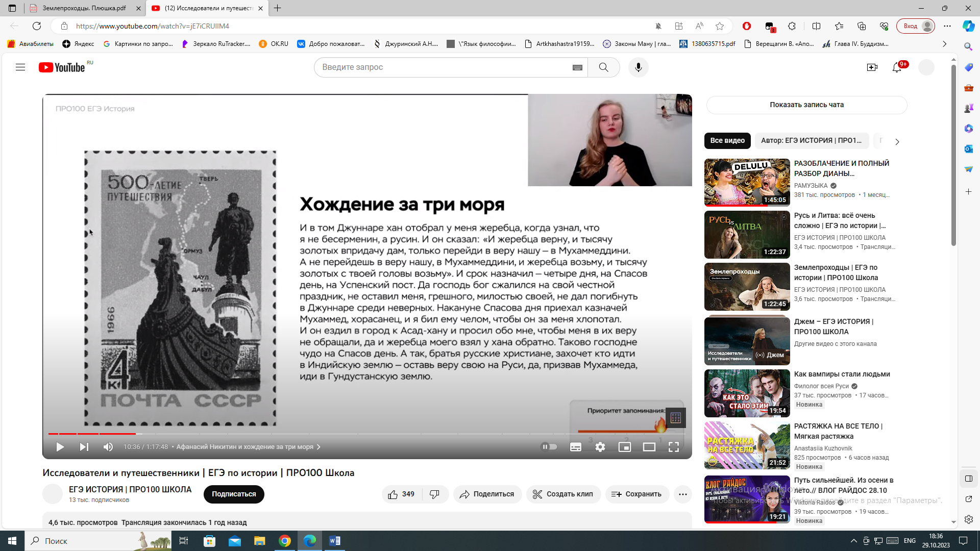Play the video
The height and width of the screenshot is (551, 980).
click(60, 447)
